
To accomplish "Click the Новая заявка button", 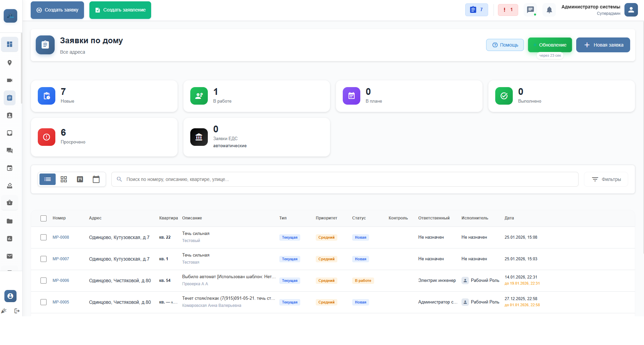I will (x=603, y=45).
